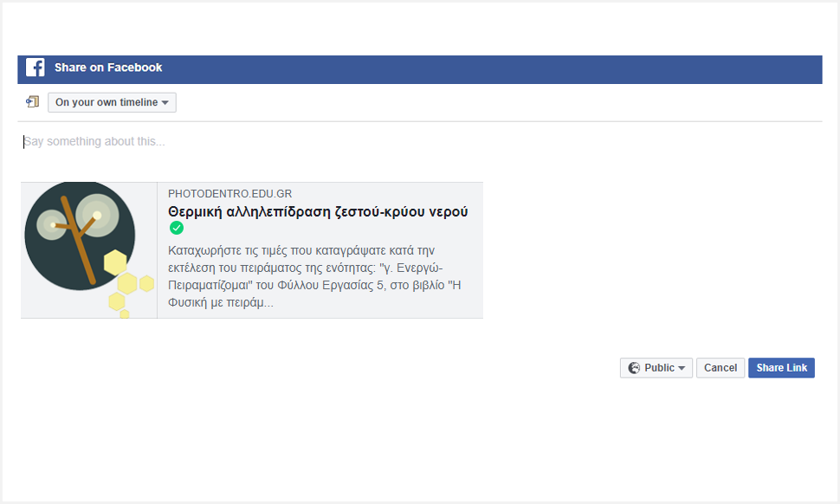Screen dimensions: 840x504
Task: Click the globe icon on the Public button
Action: pyautogui.click(x=634, y=368)
